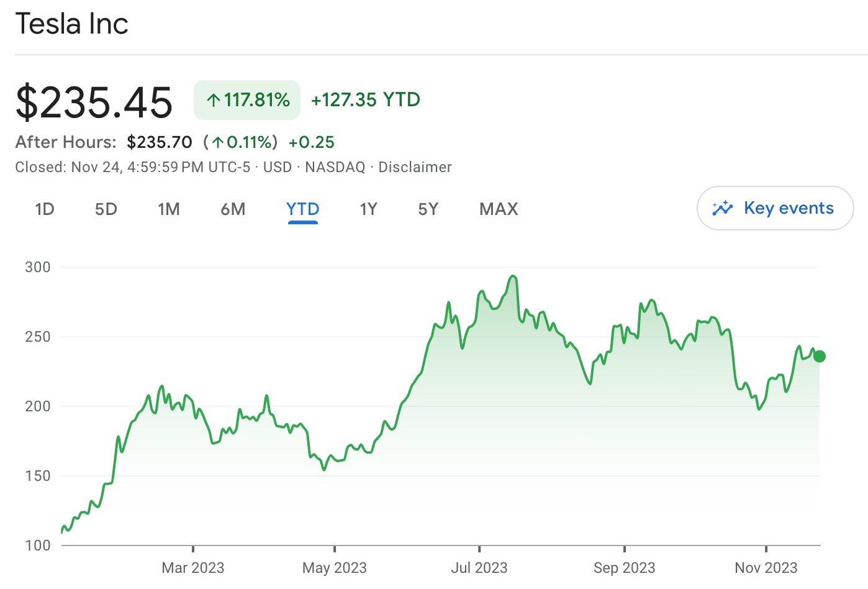Viewport: 868px width, 589px height.
Task: Click the 300 value on price axis
Action: click(x=38, y=267)
